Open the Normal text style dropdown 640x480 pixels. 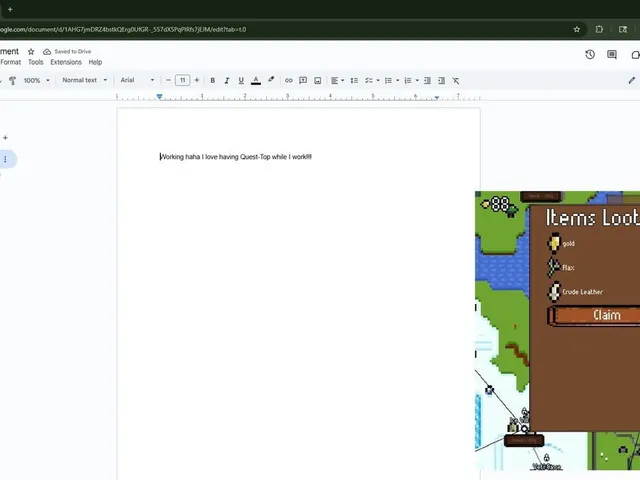pos(84,80)
